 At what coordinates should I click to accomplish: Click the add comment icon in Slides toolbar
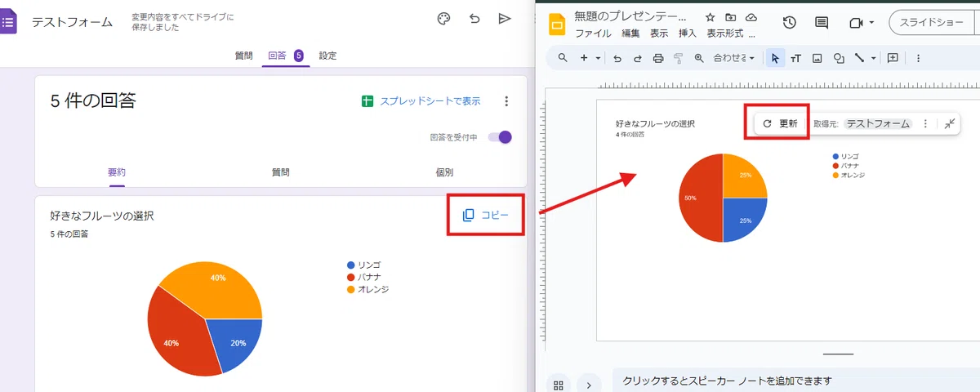[x=893, y=58]
